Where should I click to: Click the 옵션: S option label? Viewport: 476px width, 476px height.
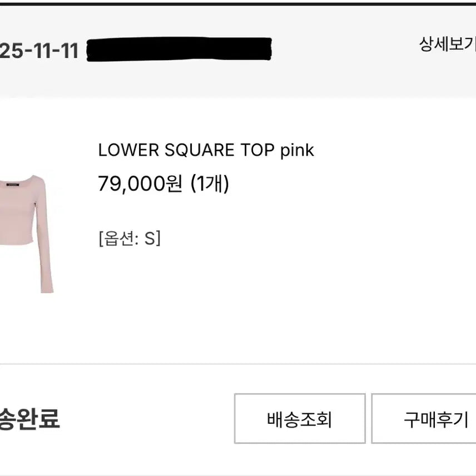129,239
